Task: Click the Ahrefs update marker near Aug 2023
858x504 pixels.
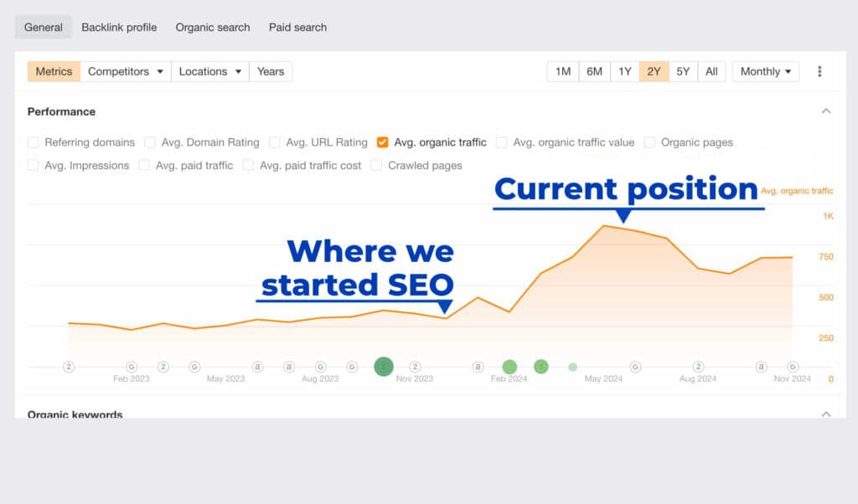Action: [289, 367]
